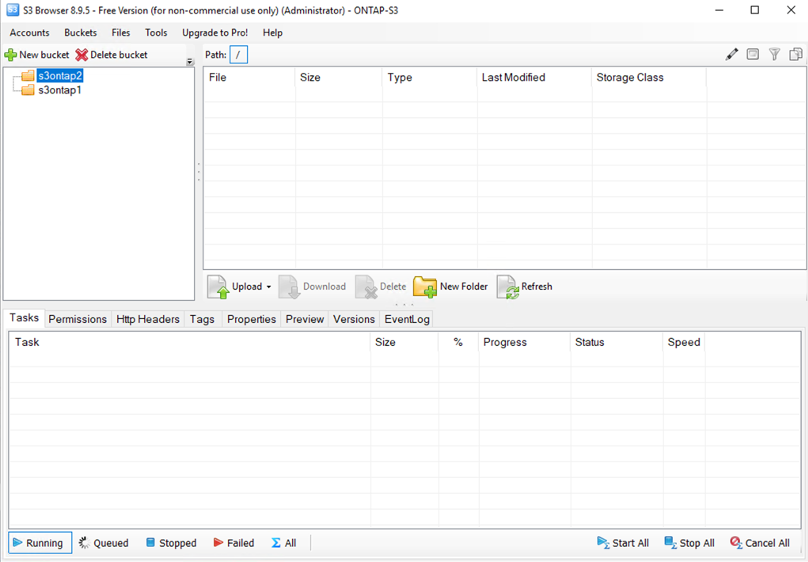Switch to the Properties tab
Image resolution: width=808 pixels, height=562 pixels.
pyautogui.click(x=251, y=319)
